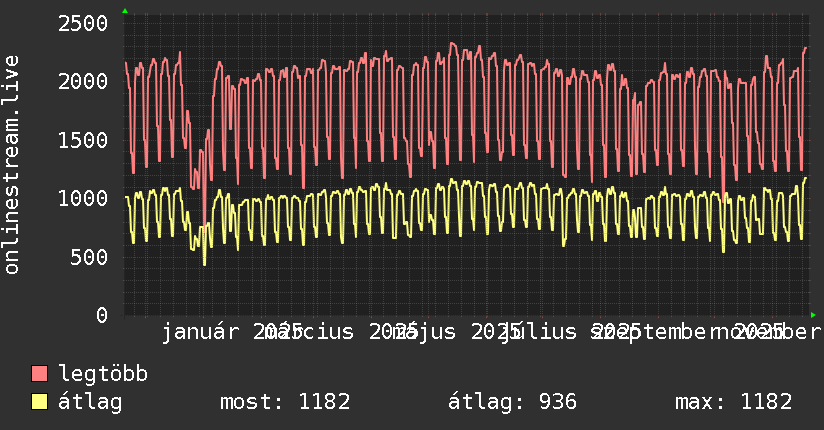This screenshot has width=824, height=430.
Task: Click the 'max: 1182' statistic
Action: point(734,402)
